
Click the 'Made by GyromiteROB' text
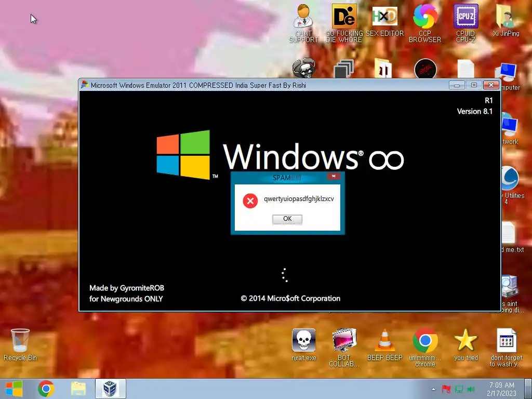127,288
